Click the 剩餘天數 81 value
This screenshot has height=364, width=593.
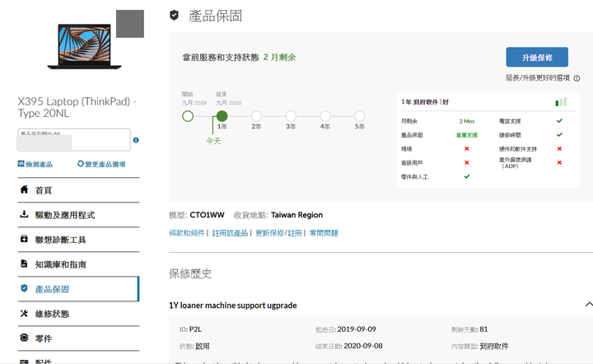pyautogui.click(x=483, y=329)
